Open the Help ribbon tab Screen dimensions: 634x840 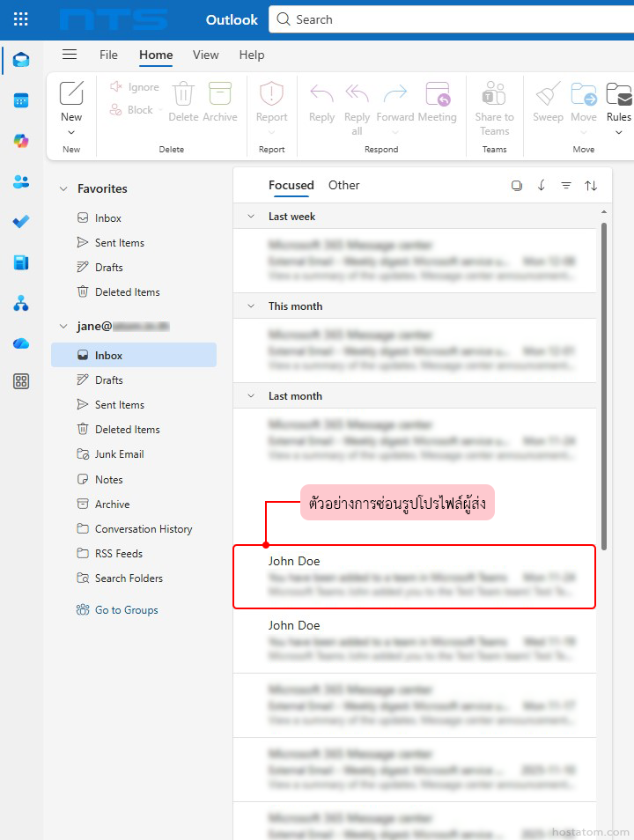coord(251,55)
